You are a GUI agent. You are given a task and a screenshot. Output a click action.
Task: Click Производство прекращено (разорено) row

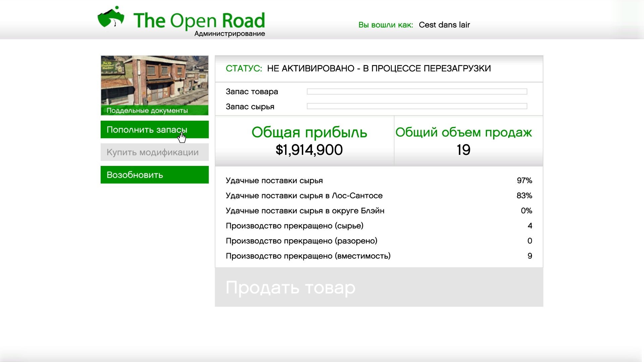point(378,241)
